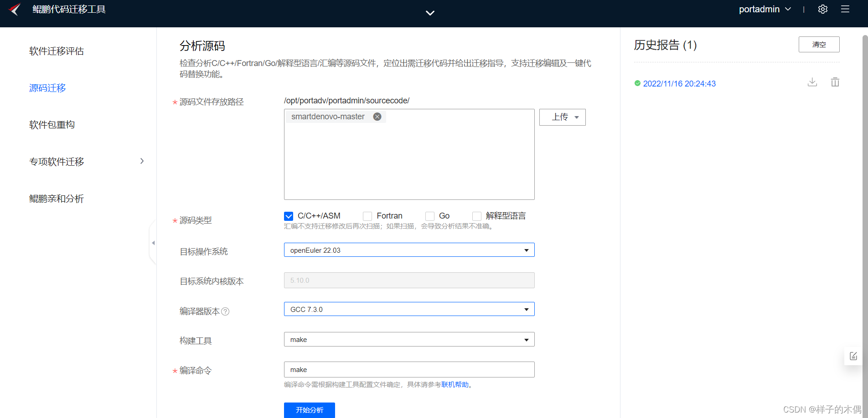This screenshot has width=868, height=418.
Task: Uncheck the C/C++/ASM checkbox
Action: [x=289, y=216]
